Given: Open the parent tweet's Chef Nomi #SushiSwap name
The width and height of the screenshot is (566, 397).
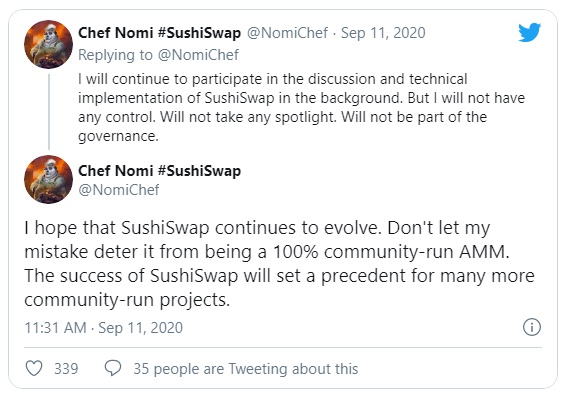Looking at the screenshot, I should (160, 33).
